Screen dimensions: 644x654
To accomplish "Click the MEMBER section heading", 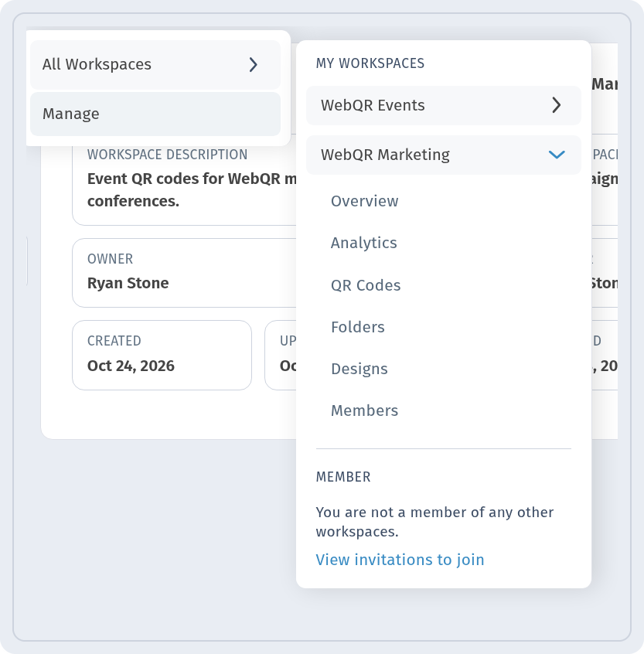I will 342,477.
